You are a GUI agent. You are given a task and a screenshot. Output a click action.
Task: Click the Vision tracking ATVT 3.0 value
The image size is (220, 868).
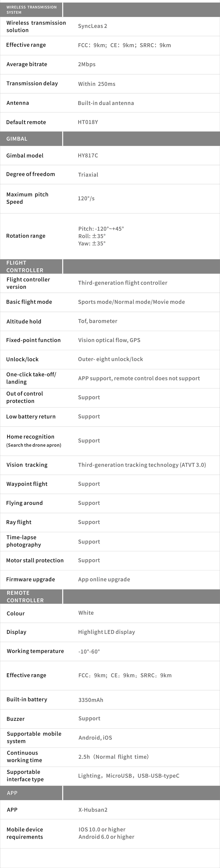[142, 465]
